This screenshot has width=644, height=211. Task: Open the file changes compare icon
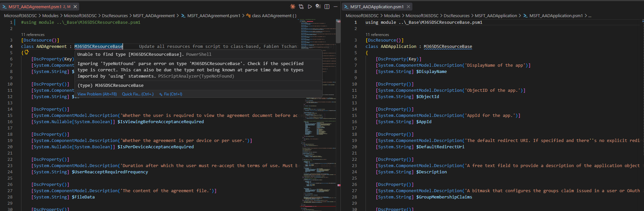pos(301,7)
